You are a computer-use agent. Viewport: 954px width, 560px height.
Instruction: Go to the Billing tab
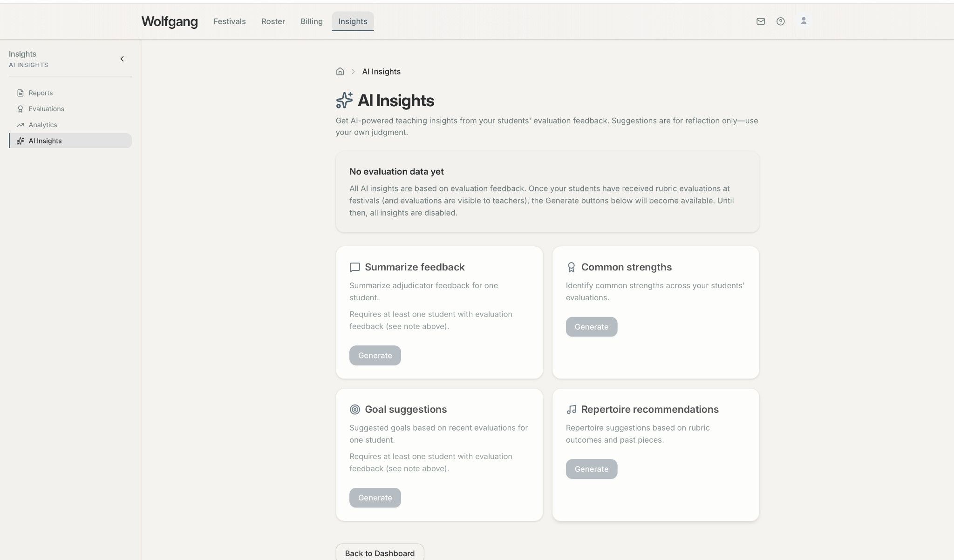[x=312, y=21]
